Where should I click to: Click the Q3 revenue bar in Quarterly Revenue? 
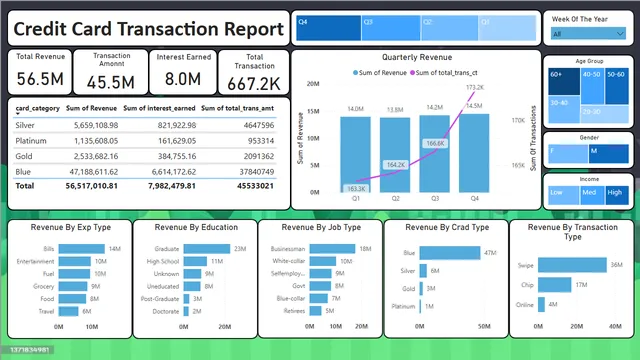coord(435,154)
